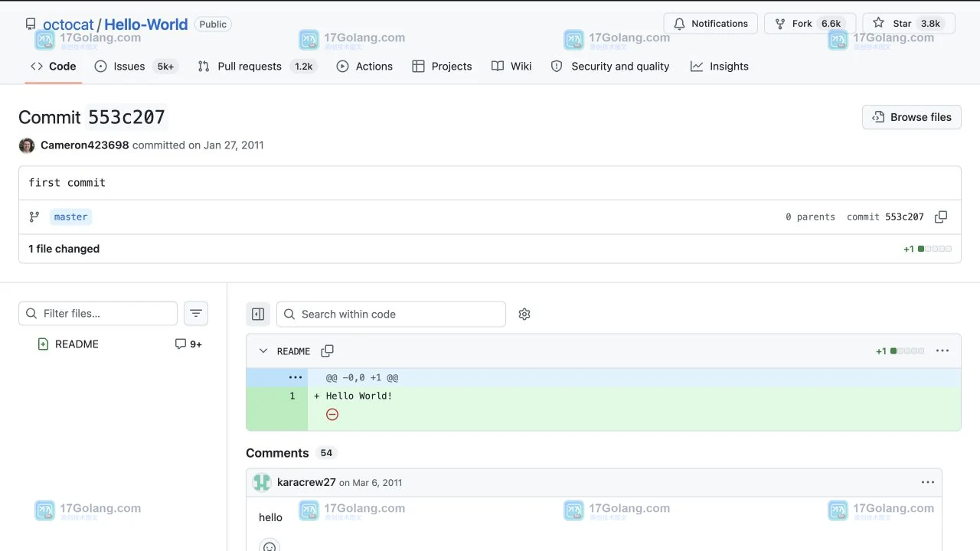Open karacrew27 profile link
Viewport: 980px width, 551px height.
click(306, 483)
